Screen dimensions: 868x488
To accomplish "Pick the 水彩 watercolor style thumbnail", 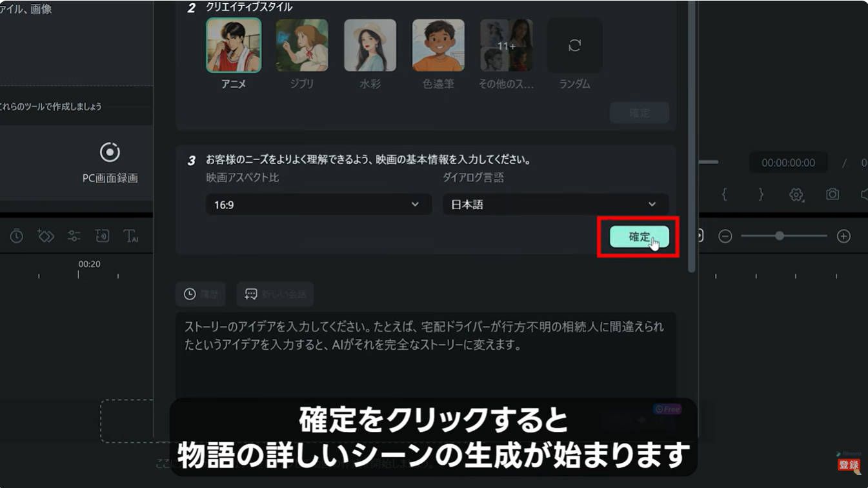I will tap(370, 45).
